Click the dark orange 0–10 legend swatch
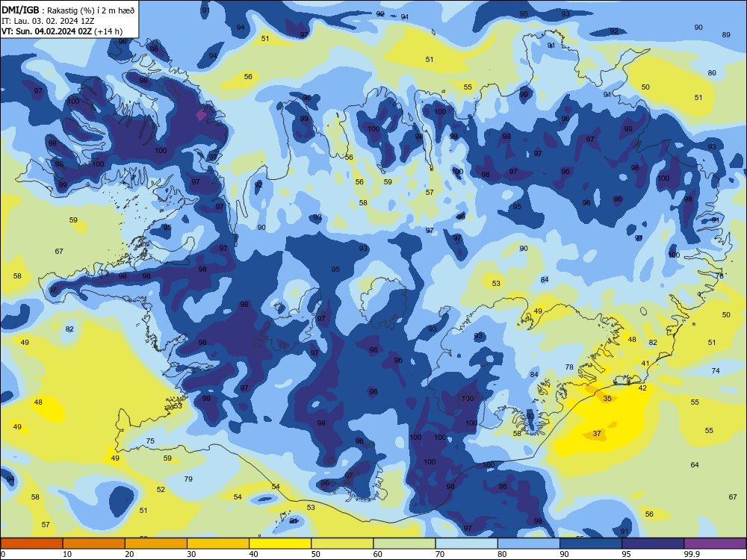The image size is (747, 560). click(31, 544)
